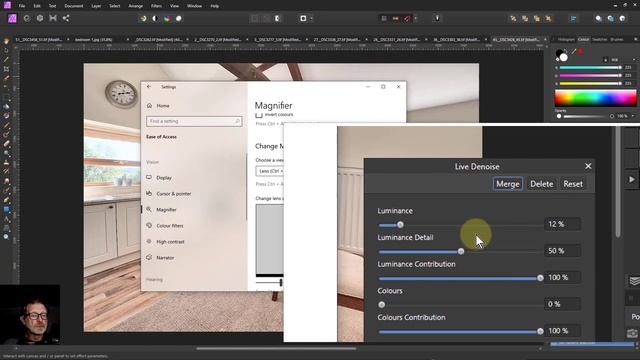Apply Auto Levels from the toolbar
640x360 pixels.
tap(143, 19)
